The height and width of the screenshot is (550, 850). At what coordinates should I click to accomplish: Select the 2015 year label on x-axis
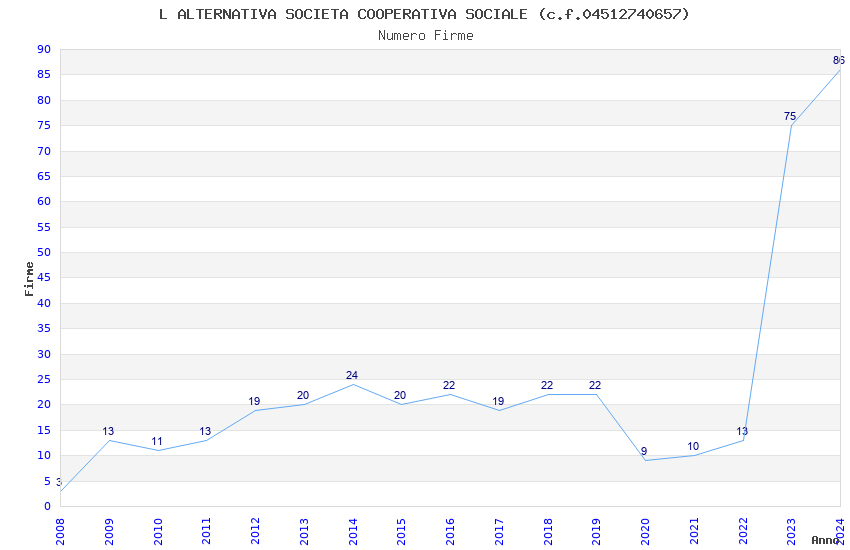pos(401,531)
